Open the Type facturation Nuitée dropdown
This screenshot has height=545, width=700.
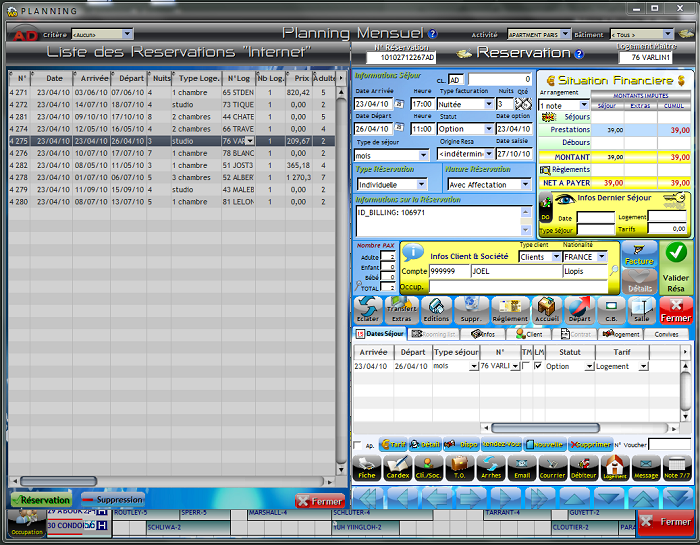[489, 103]
